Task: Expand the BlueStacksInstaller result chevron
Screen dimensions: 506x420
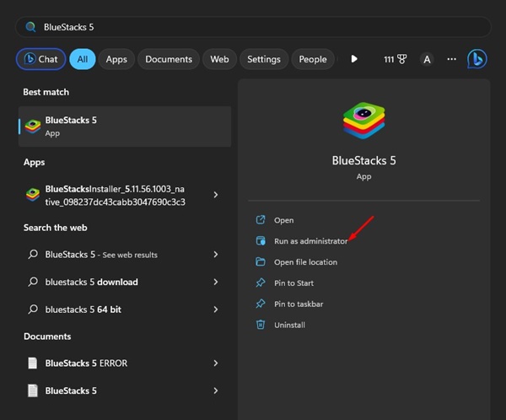Action: tap(216, 195)
